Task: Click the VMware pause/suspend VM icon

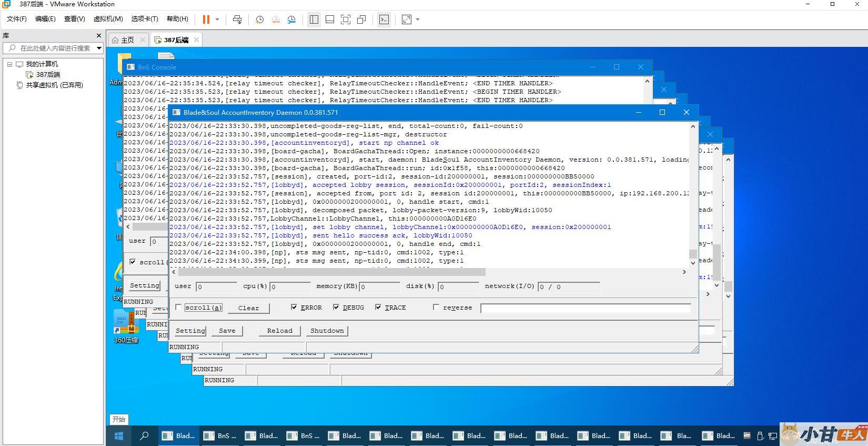Action: (x=206, y=19)
